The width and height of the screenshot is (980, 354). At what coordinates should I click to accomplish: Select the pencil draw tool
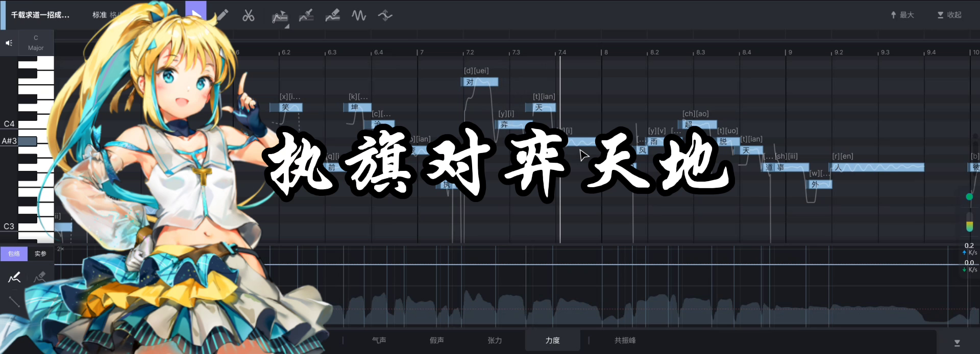223,15
